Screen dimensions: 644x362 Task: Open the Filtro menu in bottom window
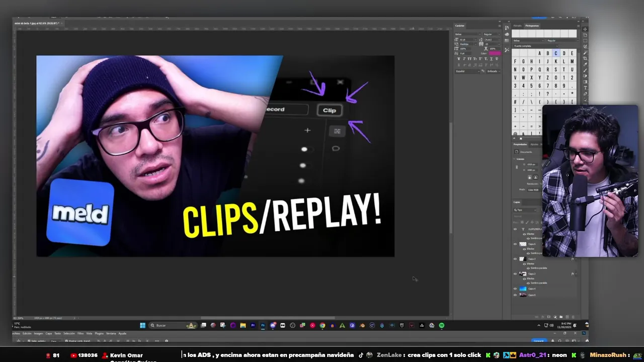[x=80, y=333]
